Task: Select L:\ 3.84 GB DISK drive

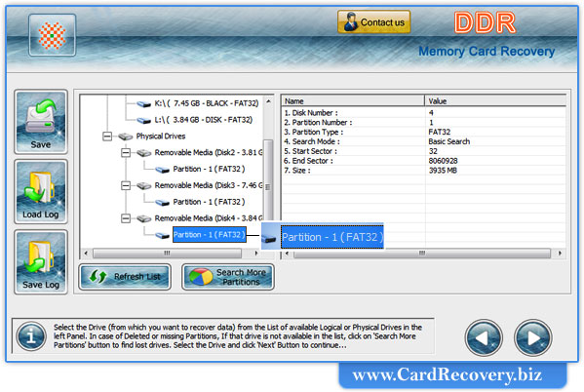Action: point(204,120)
